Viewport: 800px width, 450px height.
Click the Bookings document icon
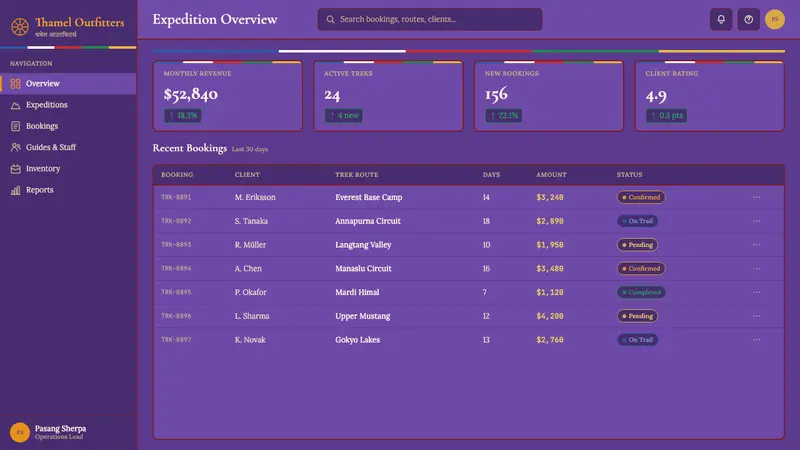[x=15, y=126]
